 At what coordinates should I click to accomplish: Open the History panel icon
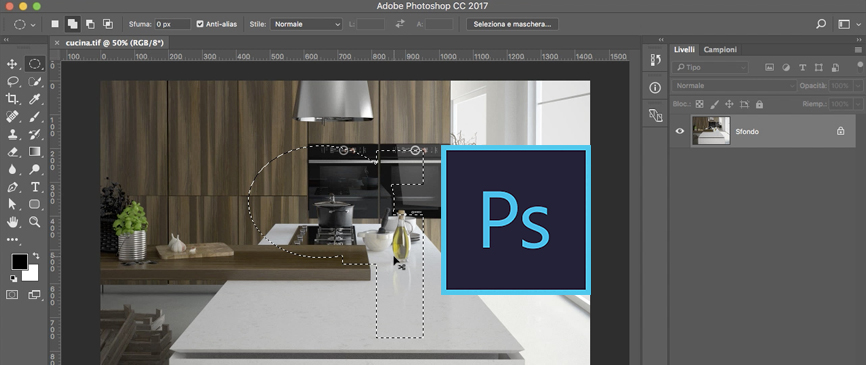point(655,60)
